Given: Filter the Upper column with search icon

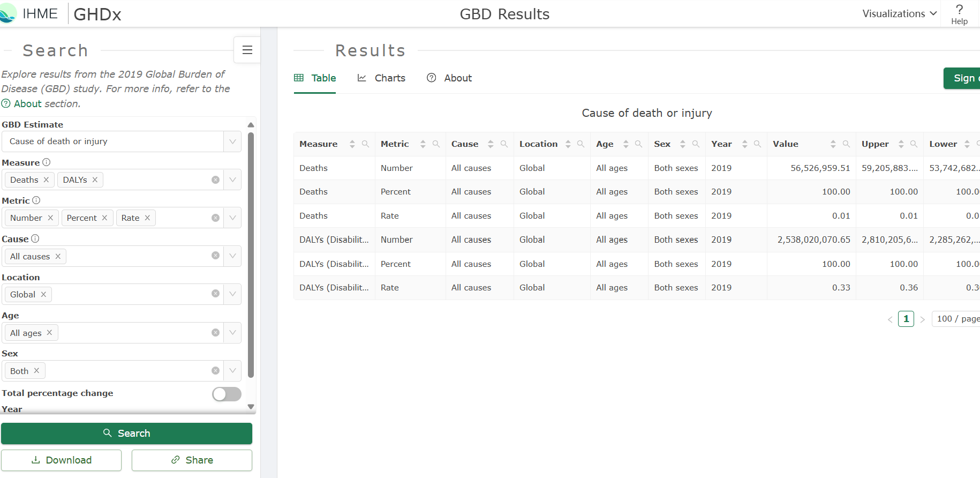Looking at the screenshot, I should point(914,144).
